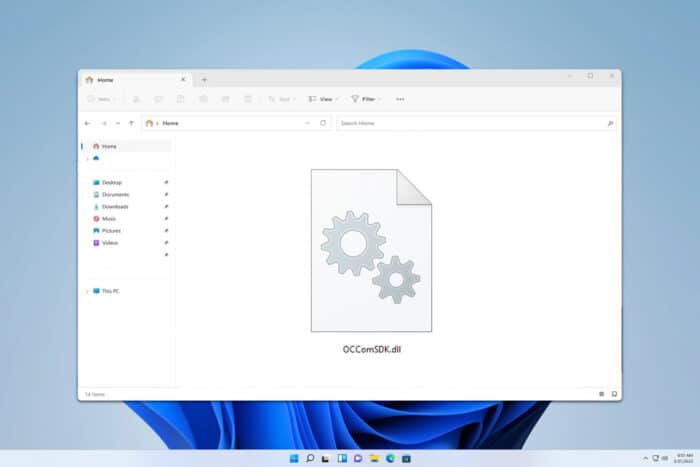Click the Home address bar path
700x467 pixels.
point(170,123)
